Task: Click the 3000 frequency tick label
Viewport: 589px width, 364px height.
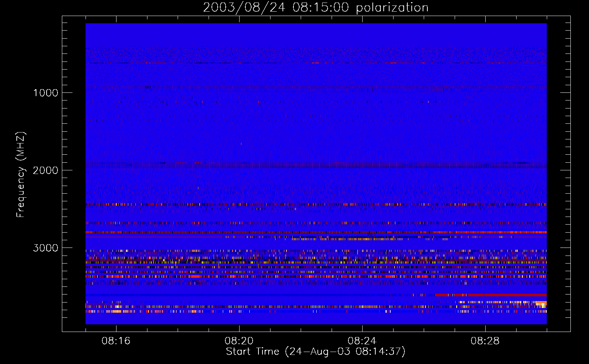Action: [x=46, y=248]
